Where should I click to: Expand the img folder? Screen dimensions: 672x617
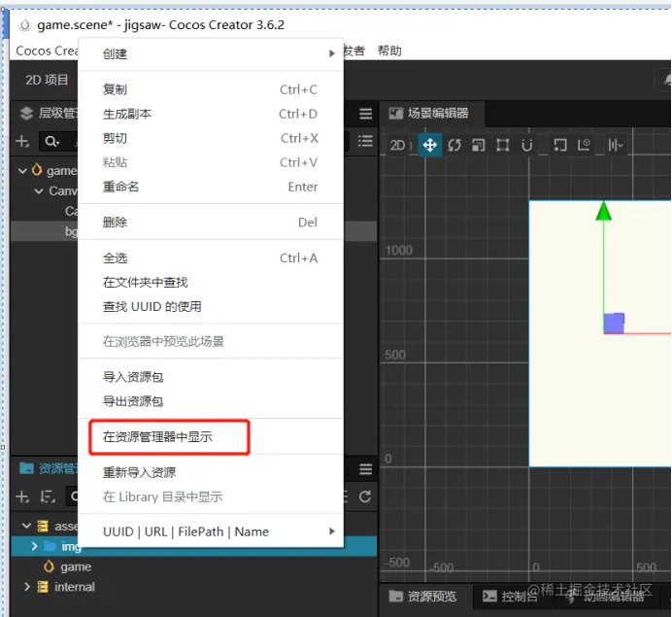click(34, 546)
